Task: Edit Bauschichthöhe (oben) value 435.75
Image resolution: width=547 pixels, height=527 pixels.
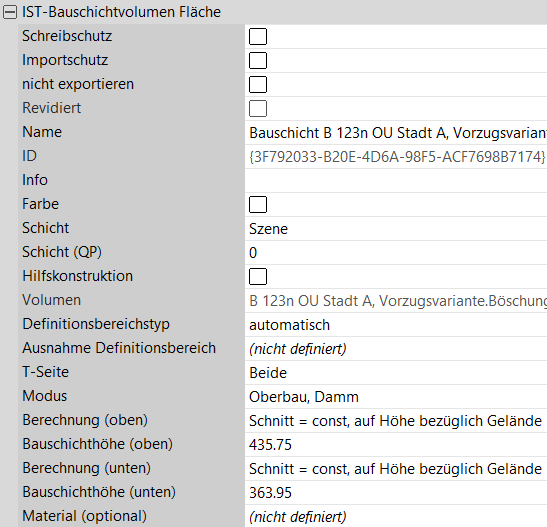Action: [396, 445]
